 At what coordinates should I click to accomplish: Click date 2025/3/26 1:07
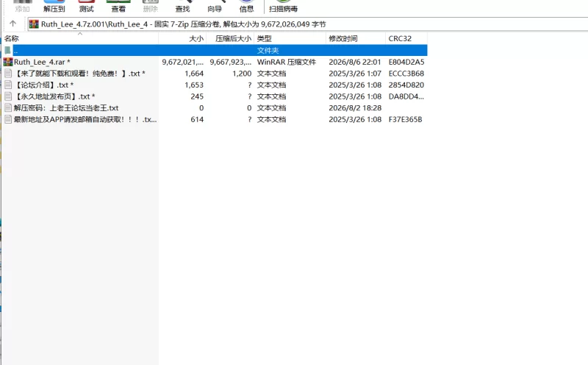pos(355,74)
